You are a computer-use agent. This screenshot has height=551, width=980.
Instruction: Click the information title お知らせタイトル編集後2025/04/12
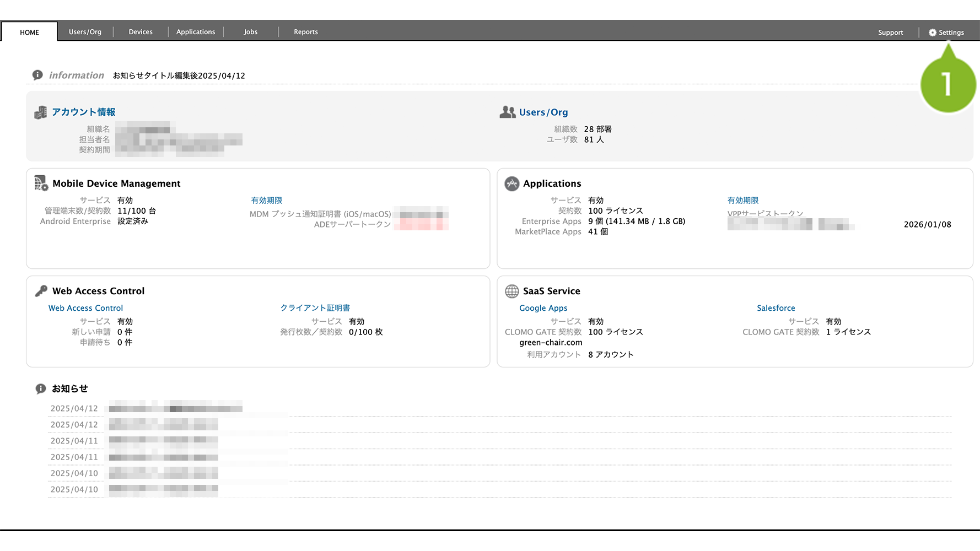tap(179, 75)
